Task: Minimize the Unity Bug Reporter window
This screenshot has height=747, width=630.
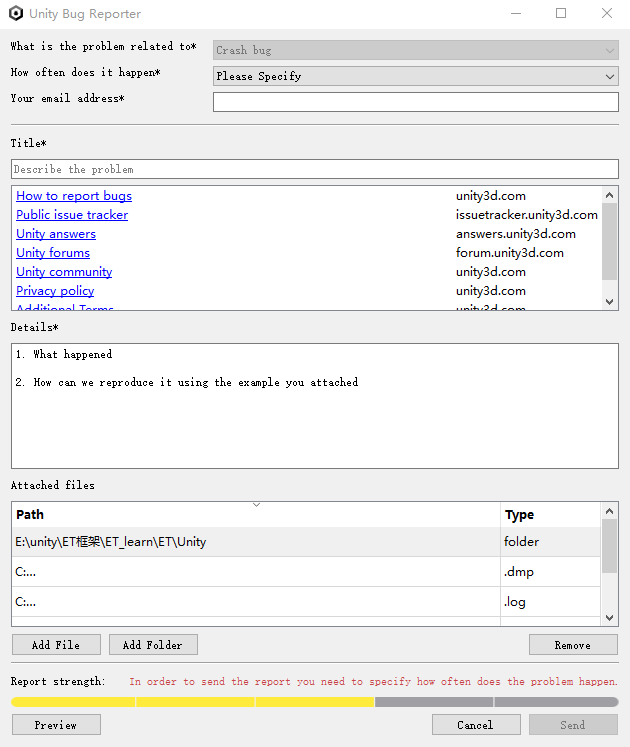Action: 516,13
